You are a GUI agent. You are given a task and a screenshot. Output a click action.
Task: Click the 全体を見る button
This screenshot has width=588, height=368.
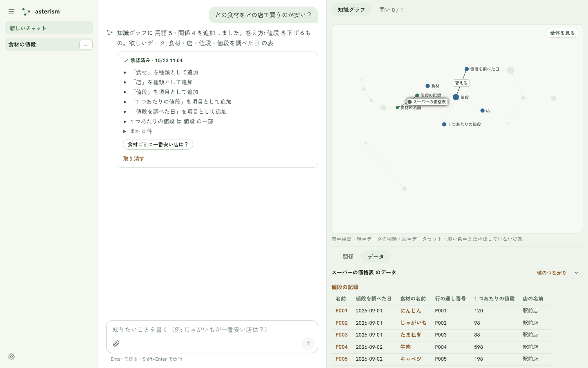pyautogui.click(x=562, y=33)
